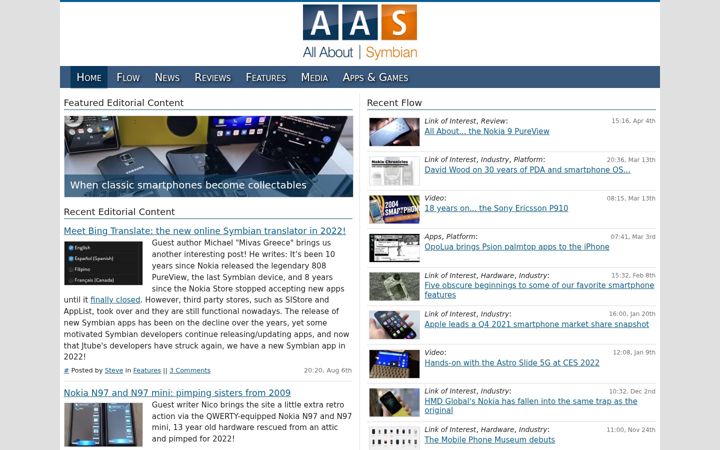Open Hands-on with the Astro Slide 5G
This screenshot has height=450, width=720.
click(512, 363)
